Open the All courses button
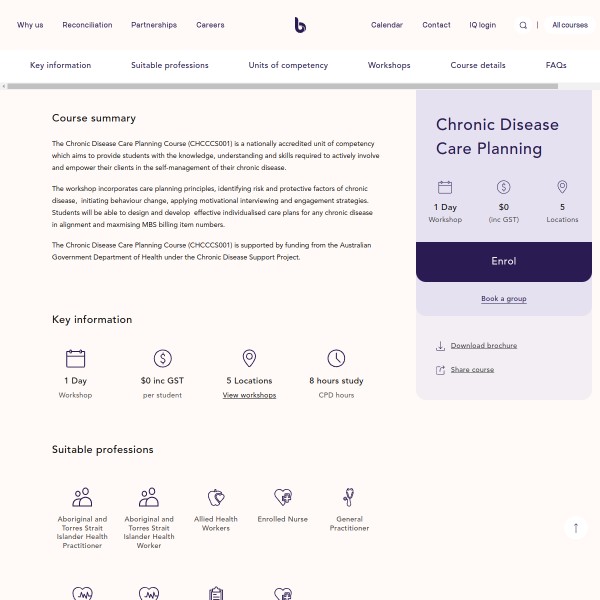600x600 pixels. [x=570, y=25]
